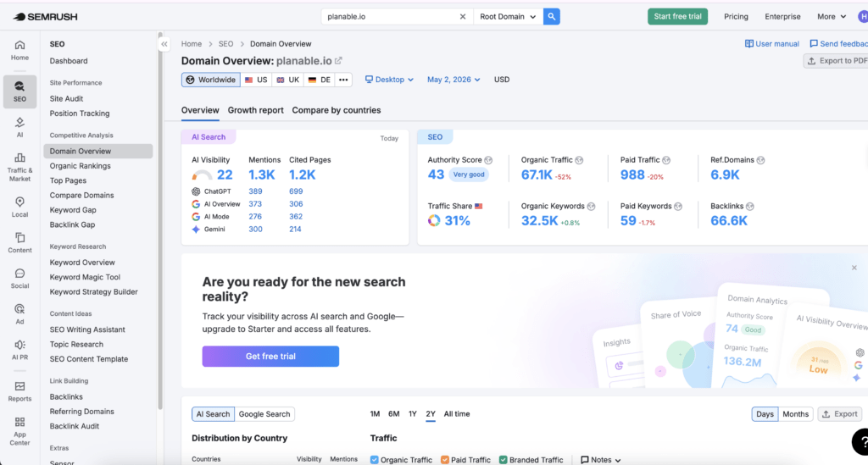Screen dimensions: 868x465
Task: Click the Ref.Domains info icon
Action: 760,160
